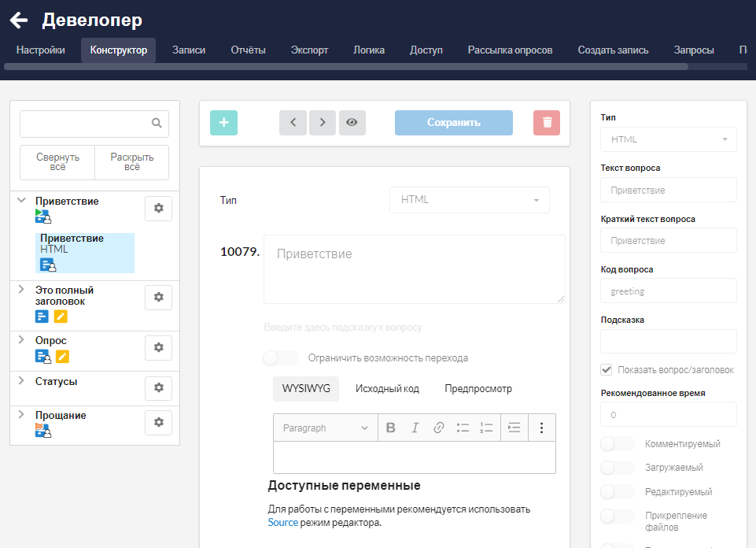Screen dimensions: 756x548
Task: Create a numbered list in the editor
Action: pyautogui.click(x=486, y=428)
